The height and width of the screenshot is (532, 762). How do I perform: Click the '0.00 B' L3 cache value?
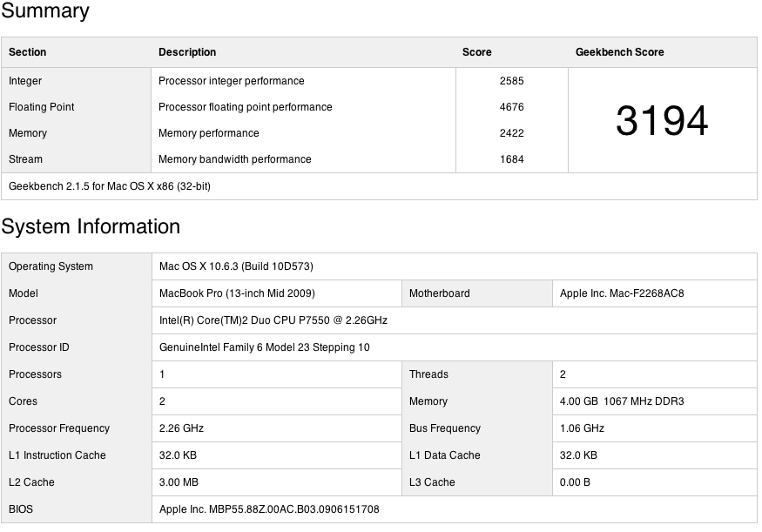click(x=575, y=482)
